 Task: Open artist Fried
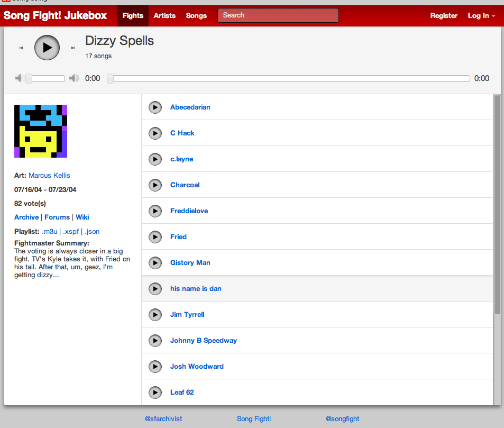[178, 237]
